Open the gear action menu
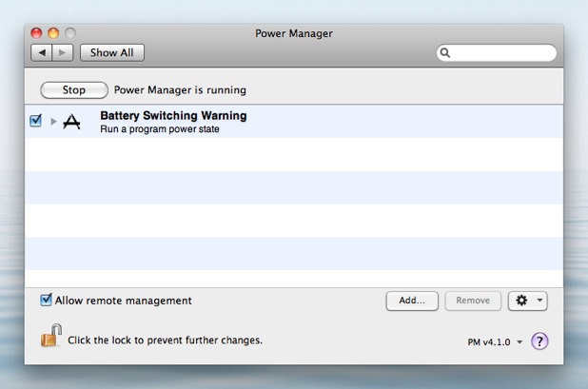 point(527,301)
